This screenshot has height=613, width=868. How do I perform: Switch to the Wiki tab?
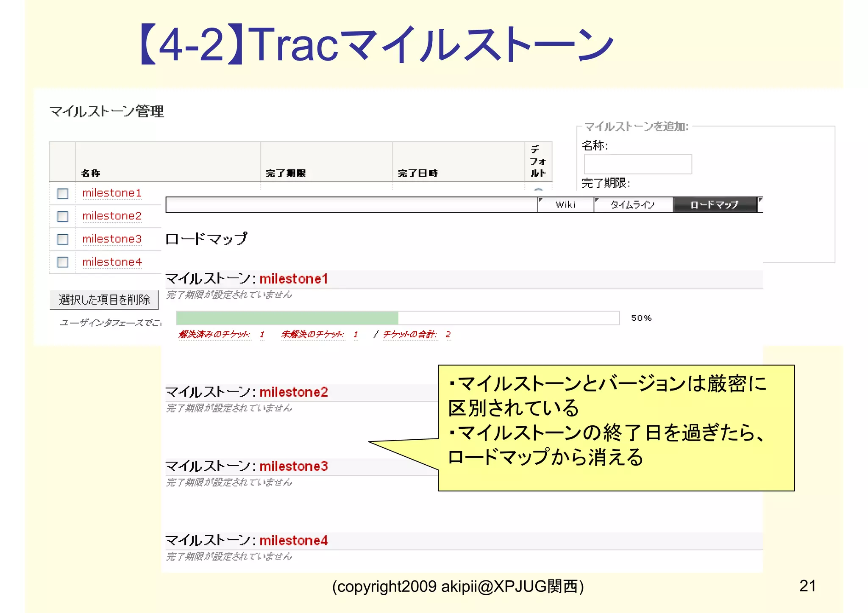(x=565, y=205)
